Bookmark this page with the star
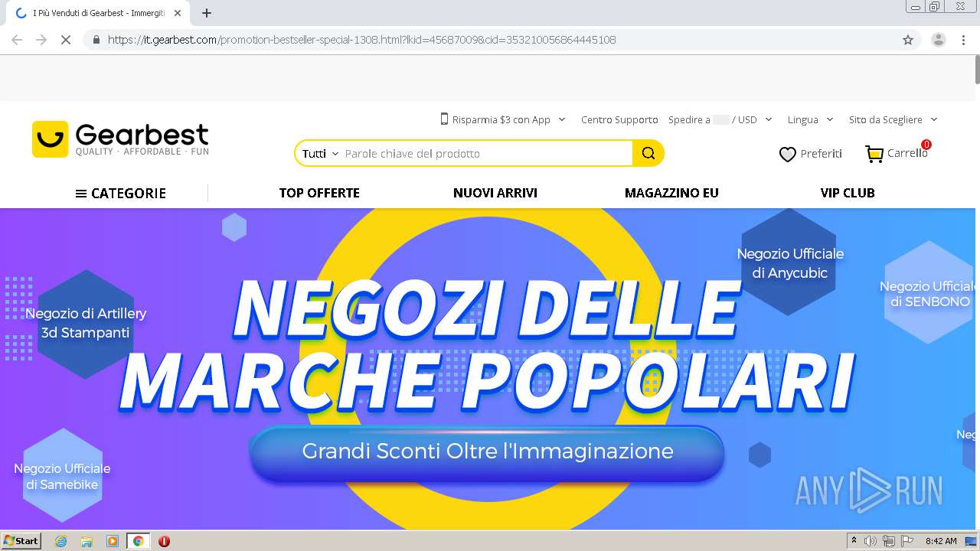This screenshot has height=551, width=980. tap(908, 40)
